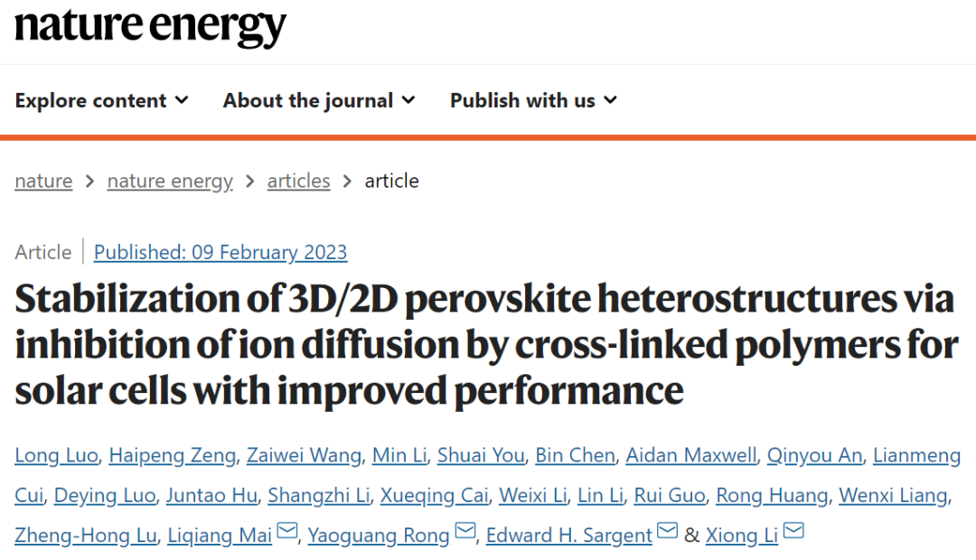This screenshot has height=560, width=976.
Task: Click the Published: 09 February 2023 link
Action: (x=221, y=252)
